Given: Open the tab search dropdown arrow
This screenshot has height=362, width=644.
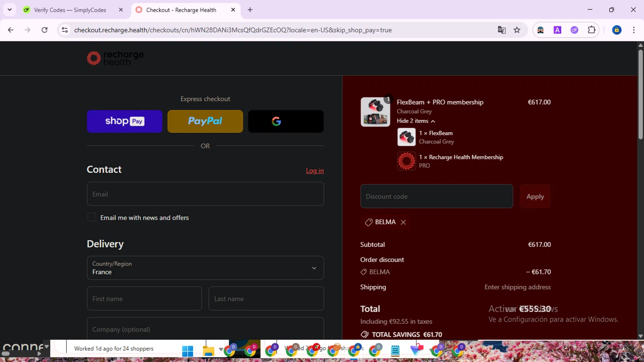Looking at the screenshot, I should click(9, 10).
